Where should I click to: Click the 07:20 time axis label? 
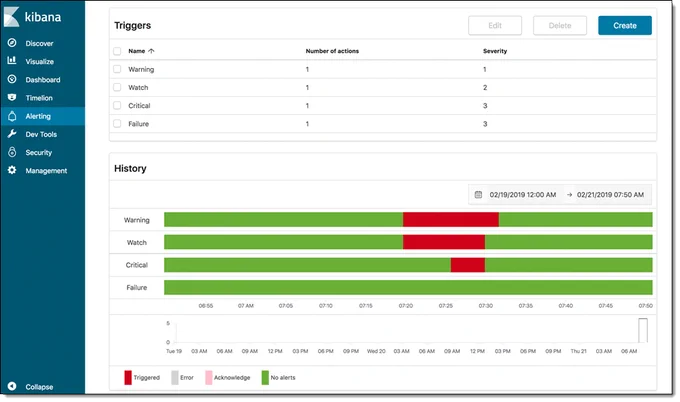pos(405,306)
